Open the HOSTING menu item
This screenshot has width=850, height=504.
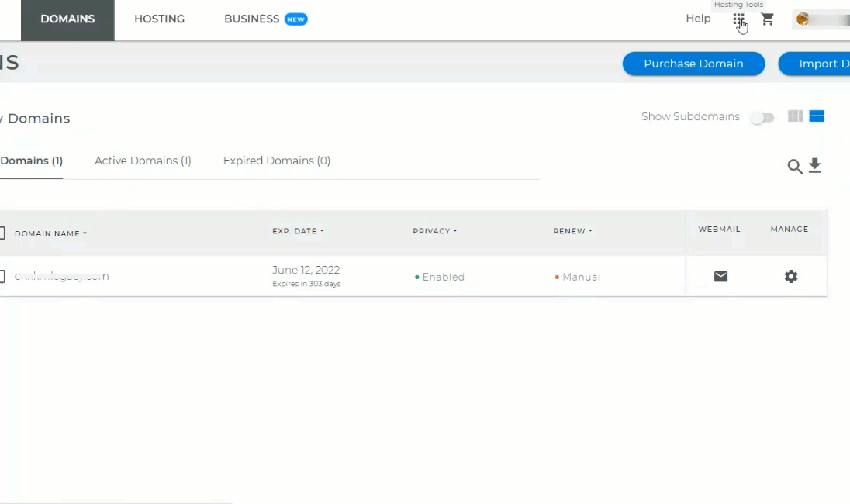159,19
